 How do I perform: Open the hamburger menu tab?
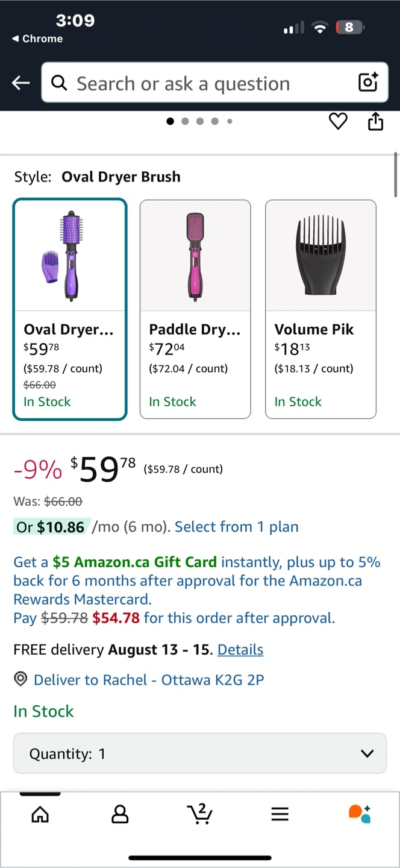[x=280, y=814]
